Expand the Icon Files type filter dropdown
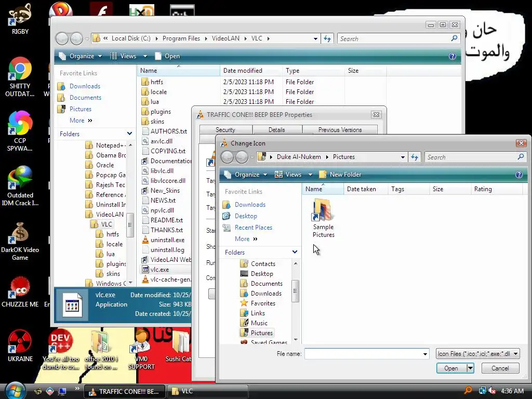The width and height of the screenshot is (532, 399). tap(515, 354)
